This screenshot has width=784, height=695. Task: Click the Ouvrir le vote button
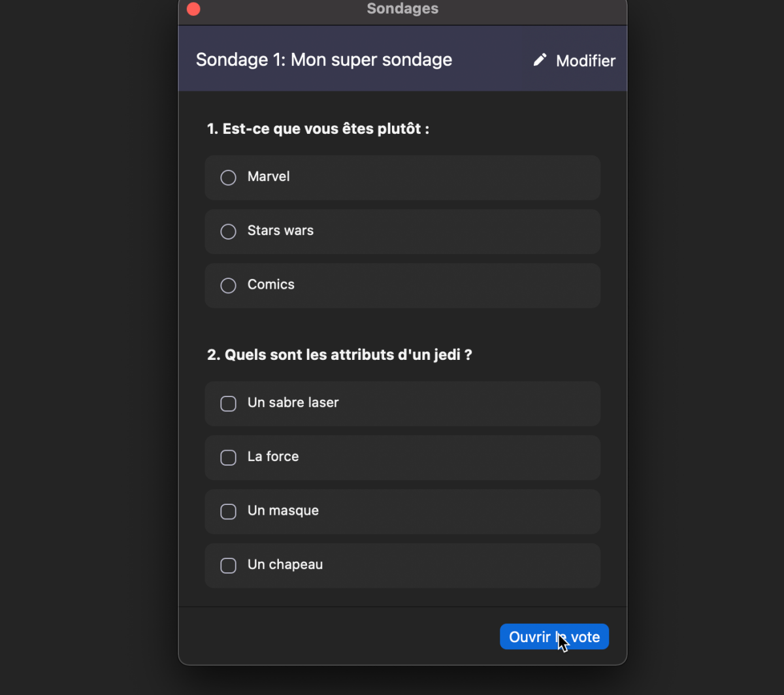[554, 637]
